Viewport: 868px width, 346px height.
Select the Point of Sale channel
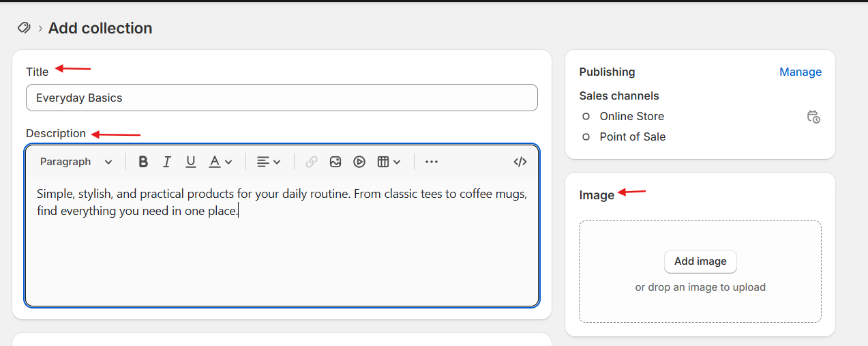tap(632, 137)
